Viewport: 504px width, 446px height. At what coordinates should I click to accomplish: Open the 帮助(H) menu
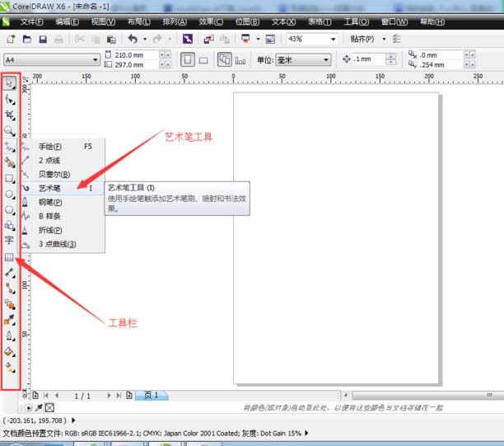(432, 22)
